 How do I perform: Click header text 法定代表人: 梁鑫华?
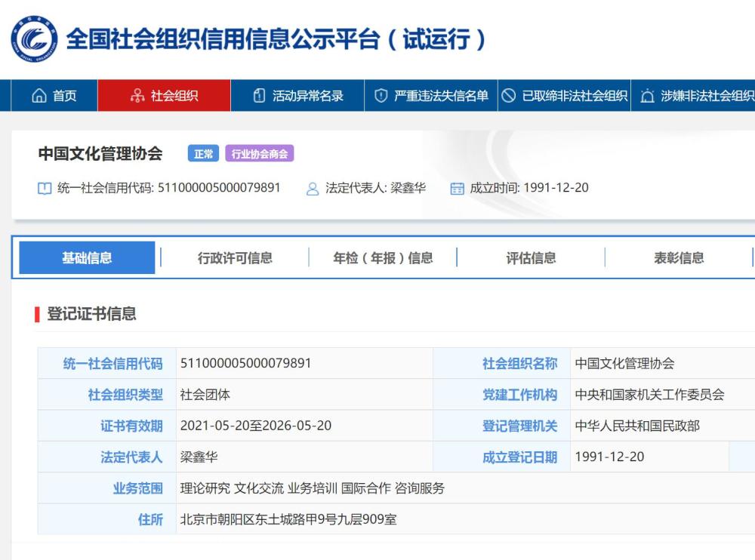click(375, 188)
